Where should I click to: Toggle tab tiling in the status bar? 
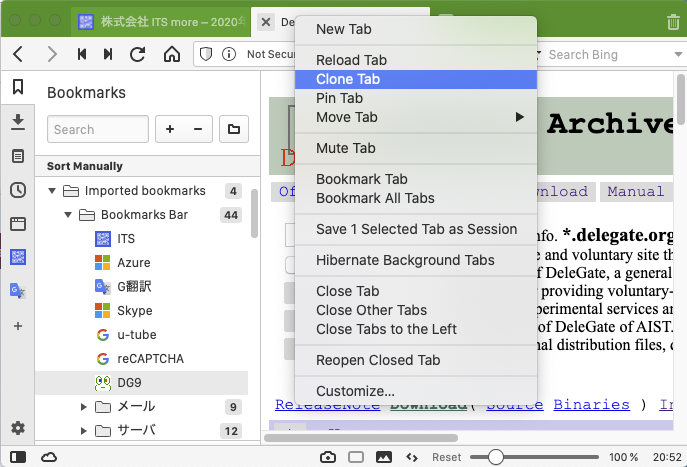coord(355,457)
